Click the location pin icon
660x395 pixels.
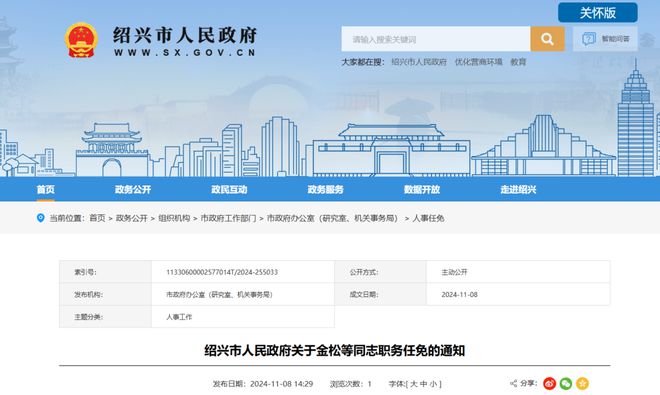click(x=40, y=218)
